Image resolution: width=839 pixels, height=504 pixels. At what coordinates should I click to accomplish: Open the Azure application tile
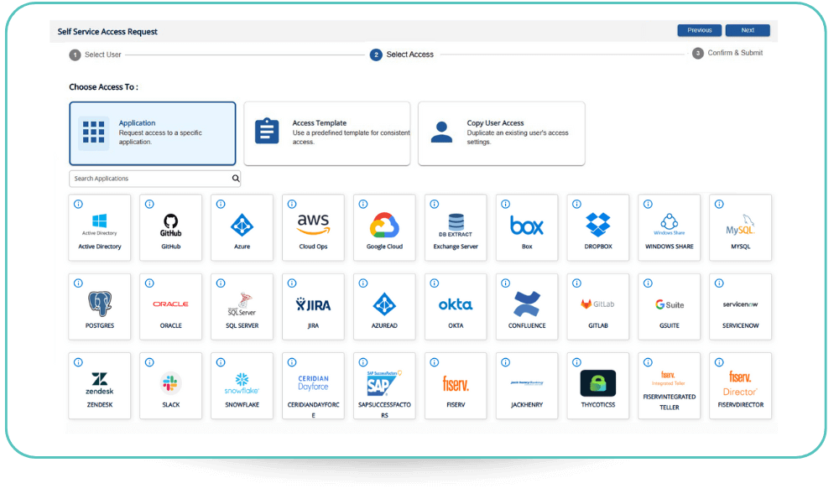(242, 227)
